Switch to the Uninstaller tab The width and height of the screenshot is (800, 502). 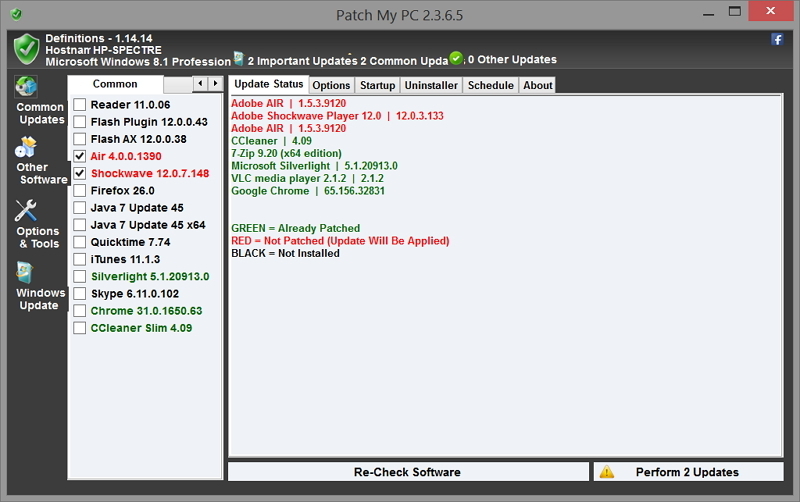(431, 85)
